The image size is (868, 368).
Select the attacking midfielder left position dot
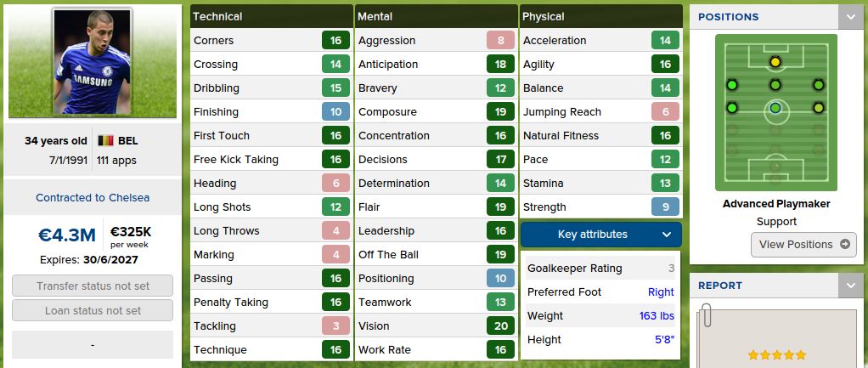pyautogui.click(x=732, y=85)
